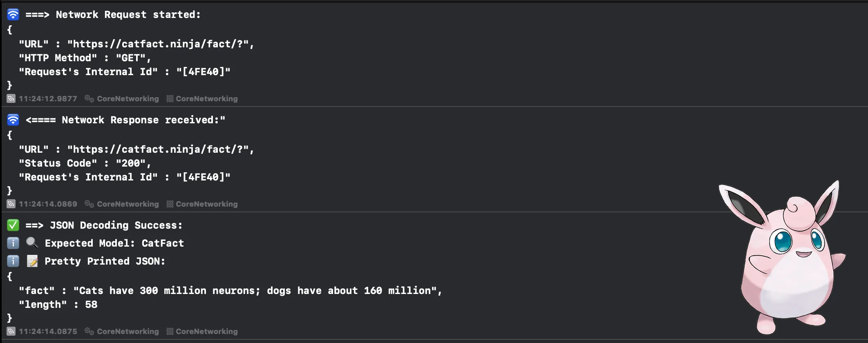Screen dimensions: 868x343
Task: Click the wifi icon beside Network Request started
Action: (x=13, y=15)
